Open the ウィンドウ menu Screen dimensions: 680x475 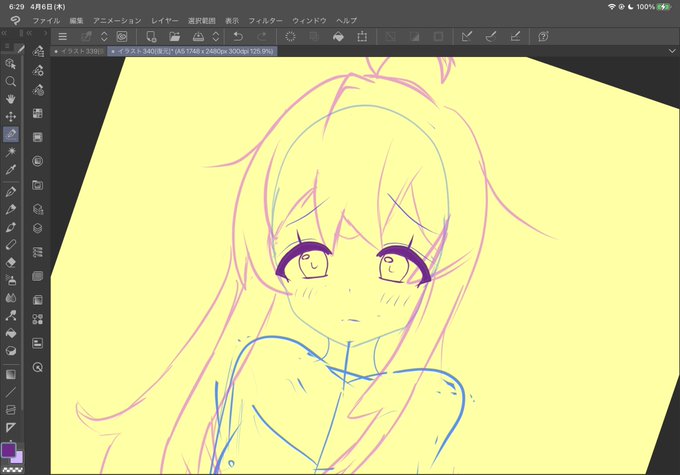(x=309, y=20)
